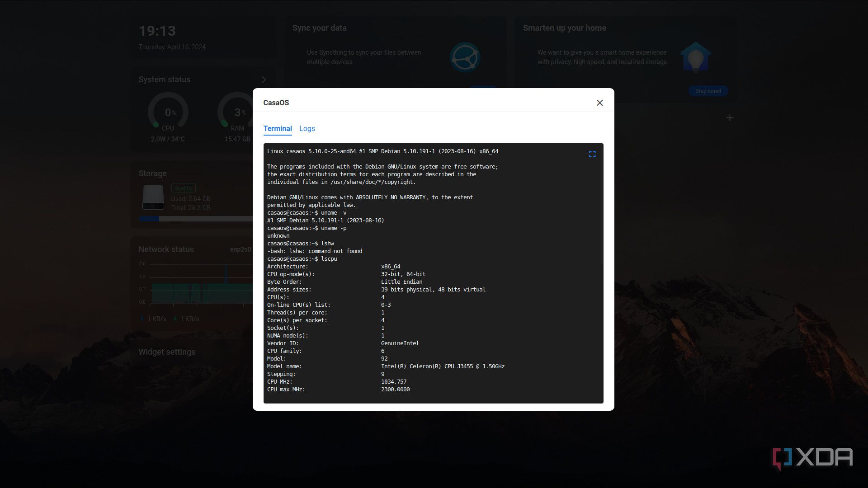Click the 'Used: 2.64 GB' storage text
Image resolution: width=868 pixels, height=488 pixels.
click(x=190, y=199)
